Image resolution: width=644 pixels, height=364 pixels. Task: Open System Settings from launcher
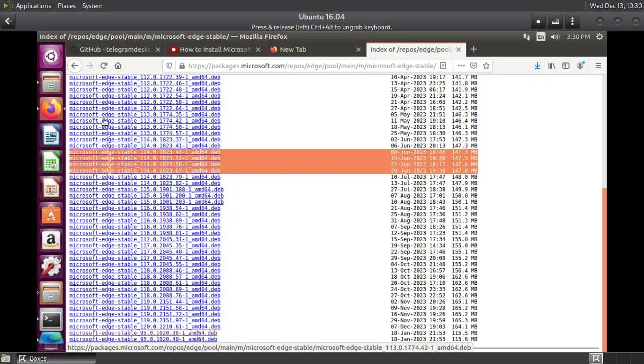[x=51, y=267]
